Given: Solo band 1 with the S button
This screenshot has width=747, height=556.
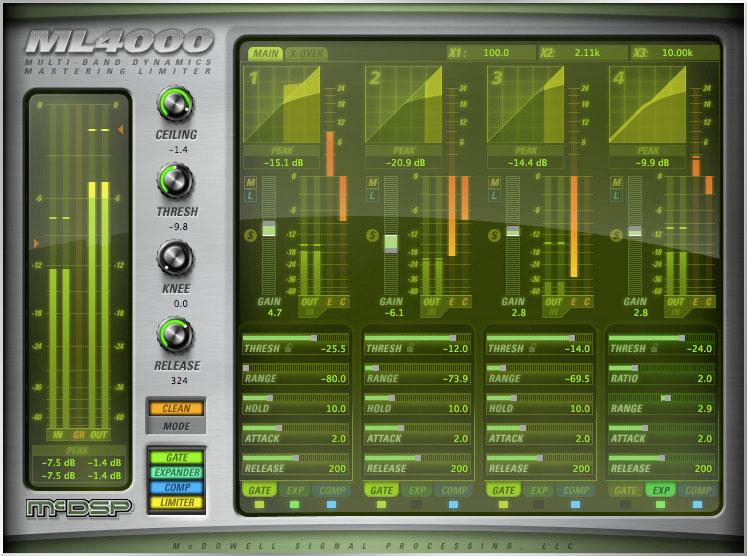Looking at the screenshot, I should (x=250, y=235).
